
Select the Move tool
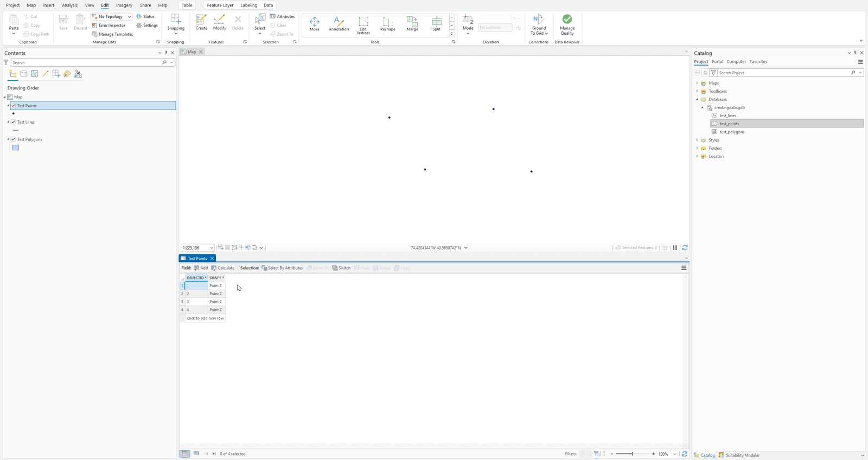(314, 24)
